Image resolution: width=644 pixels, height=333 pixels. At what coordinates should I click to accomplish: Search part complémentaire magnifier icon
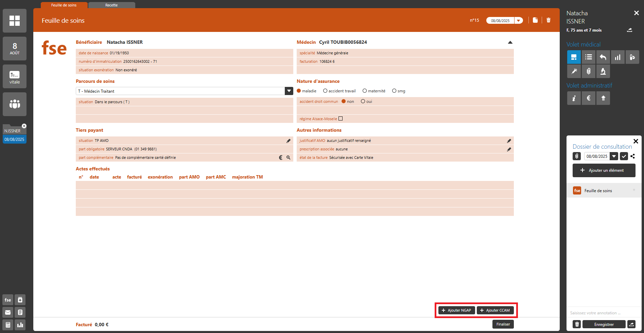click(x=289, y=158)
